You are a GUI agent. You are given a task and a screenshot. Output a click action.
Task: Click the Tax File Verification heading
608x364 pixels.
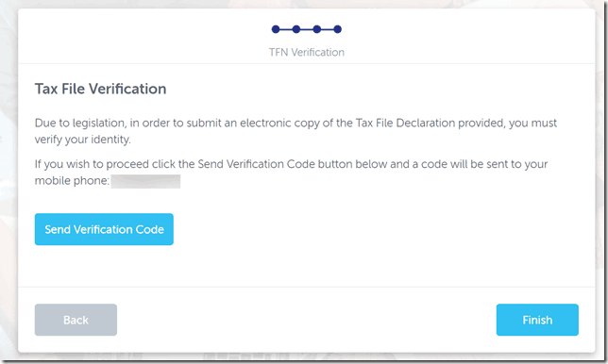tap(100, 89)
